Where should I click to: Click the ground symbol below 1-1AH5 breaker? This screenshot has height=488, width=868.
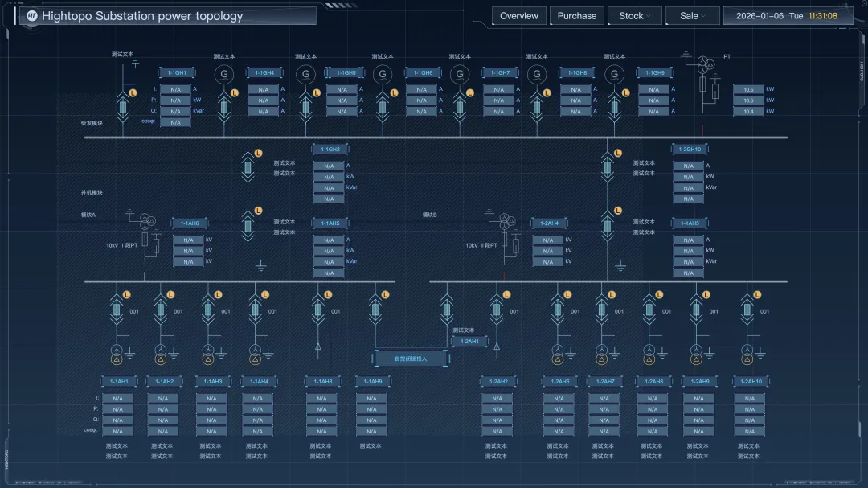pos(260,265)
